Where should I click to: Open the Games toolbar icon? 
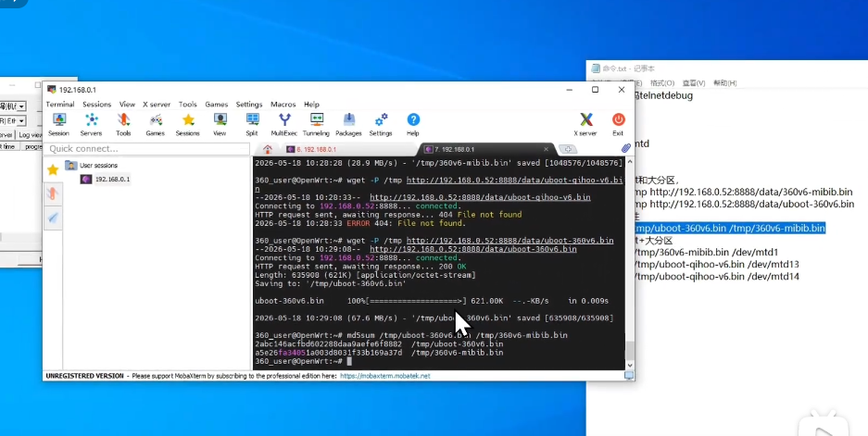tap(156, 124)
